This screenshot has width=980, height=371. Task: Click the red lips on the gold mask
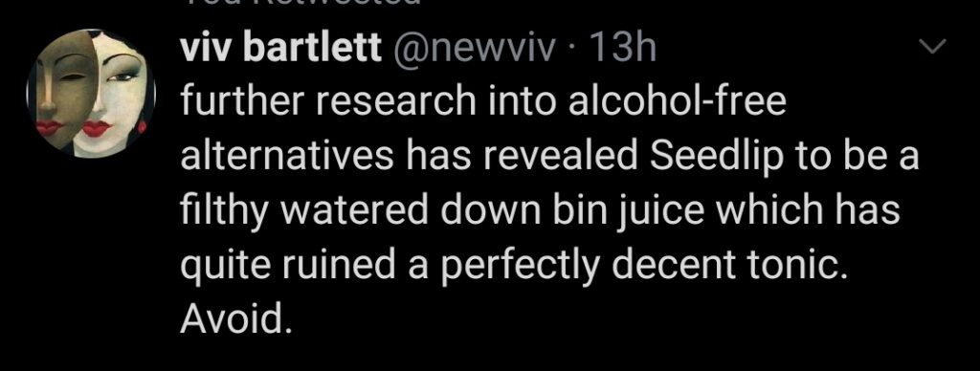[50, 128]
